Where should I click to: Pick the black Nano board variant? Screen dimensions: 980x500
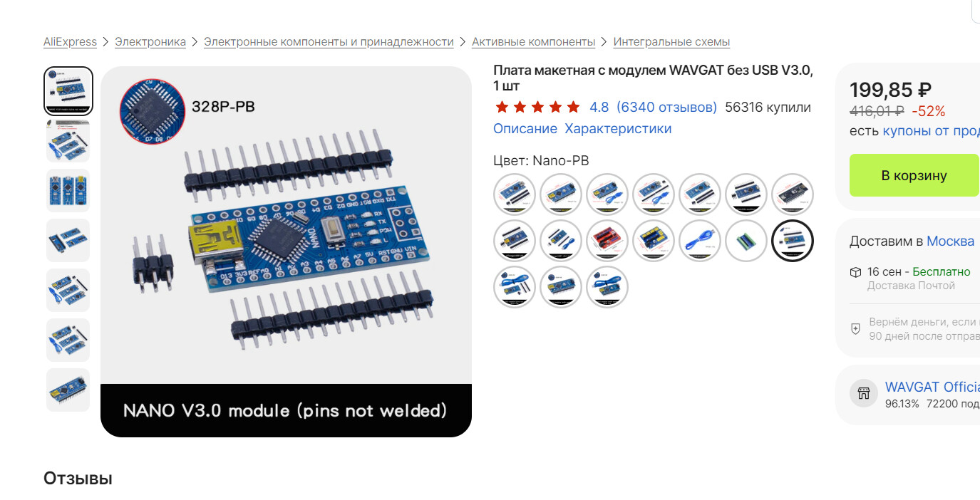(793, 194)
